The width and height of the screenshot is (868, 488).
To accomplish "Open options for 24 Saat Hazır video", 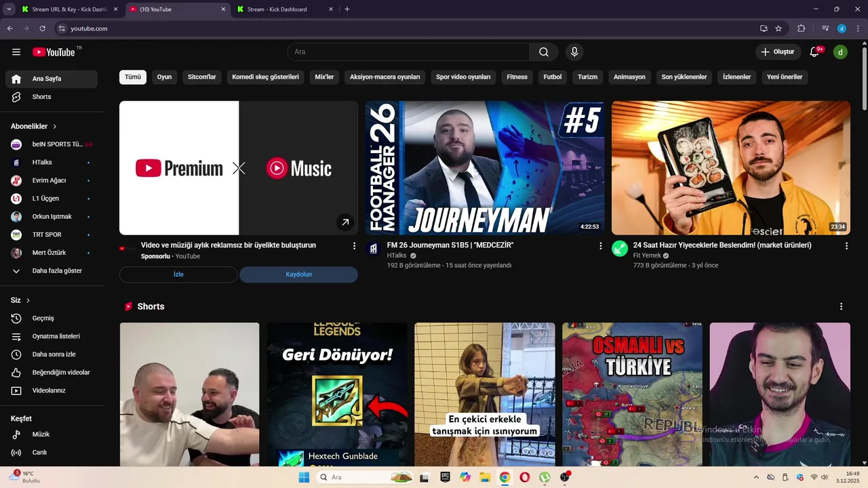I will point(846,246).
